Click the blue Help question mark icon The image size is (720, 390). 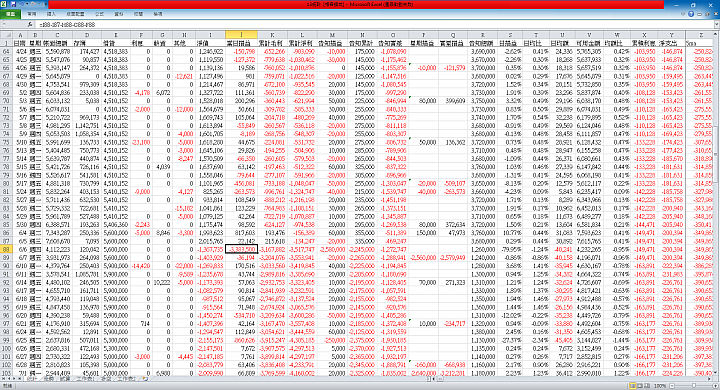[x=691, y=14]
